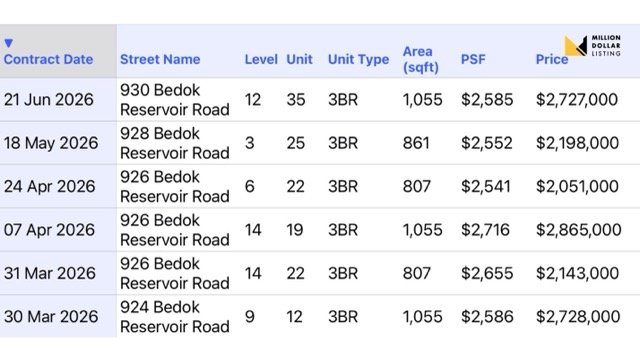Sort table by Level header
This screenshot has width=640, height=360.
tap(261, 60)
